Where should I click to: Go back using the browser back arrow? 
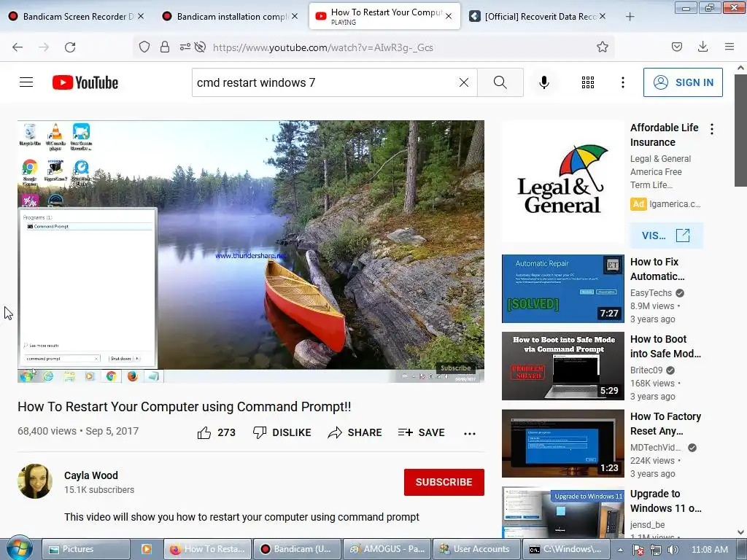pos(18,47)
